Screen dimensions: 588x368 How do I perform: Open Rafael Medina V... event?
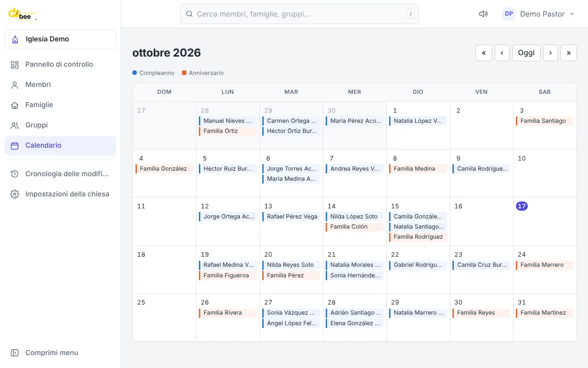(x=228, y=265)
